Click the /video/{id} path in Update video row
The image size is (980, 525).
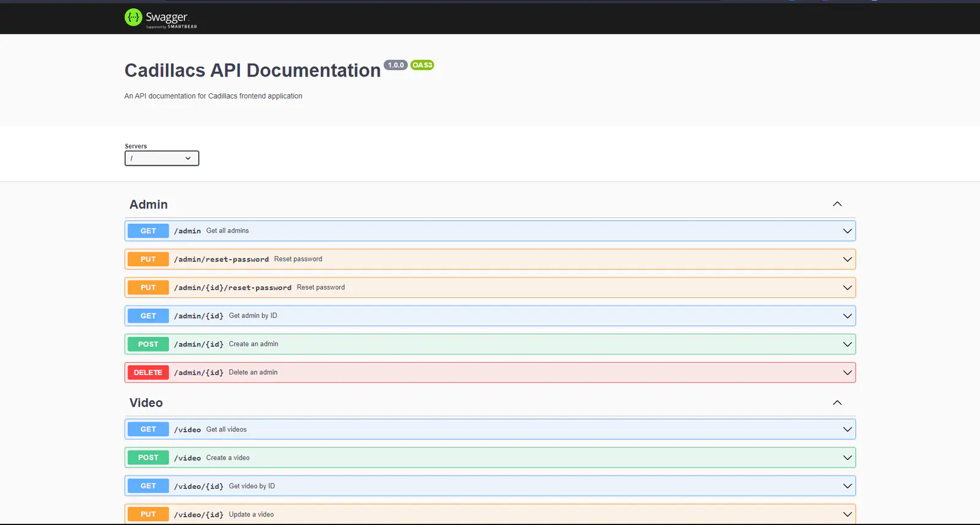[199, 515]
